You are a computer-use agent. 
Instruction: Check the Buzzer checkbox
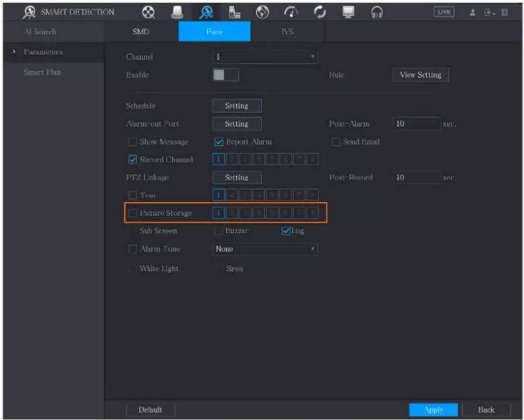click(218, 231)
